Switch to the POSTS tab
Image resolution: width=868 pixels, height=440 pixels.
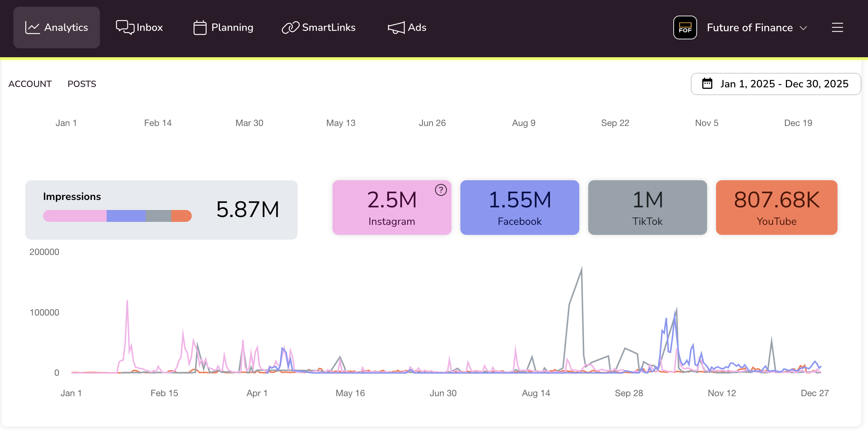[82, 84]
